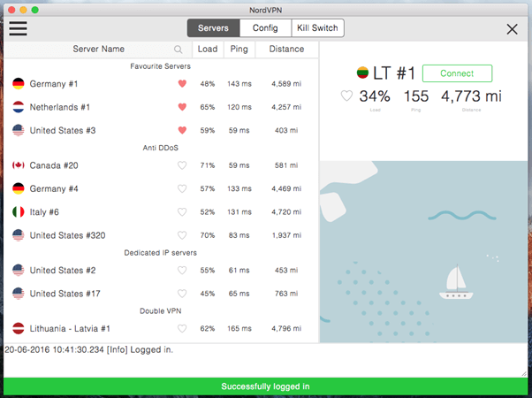Click the Logged in log entry
Image resolution: width=532 pixels, height=398 pixels.
coord(89,349)
